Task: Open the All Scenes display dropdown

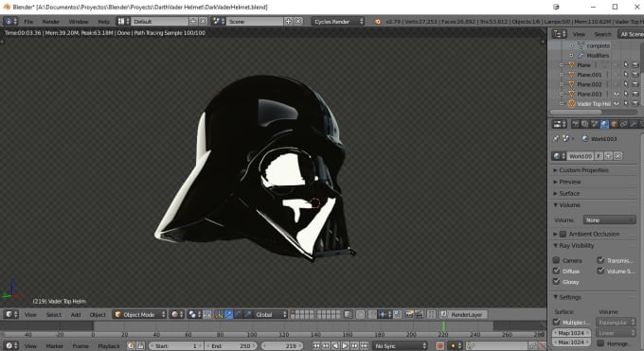Action: 631,34
